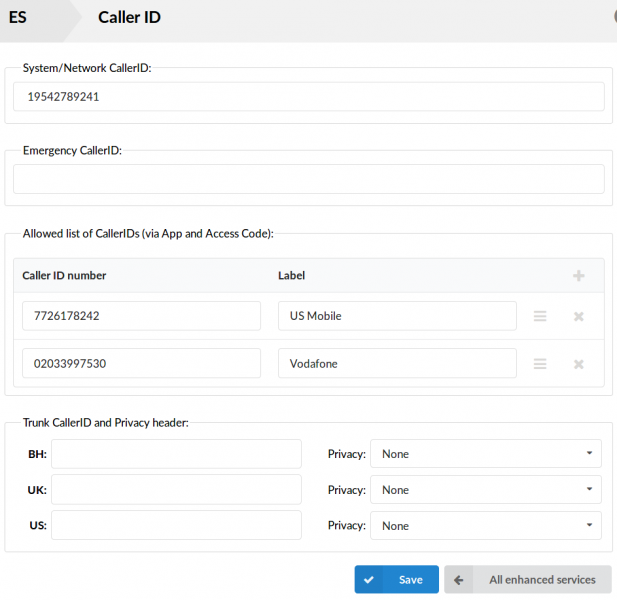617x600 pixels.
Task: Edit the 7726178242 caller ID number
Action: [x=141, y=316]
